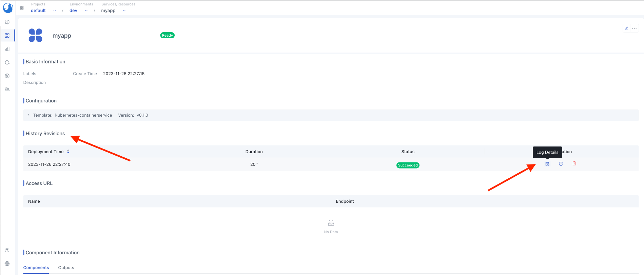The width and height of the screenshot is (644, 275).
Task: Open the more options ellipsis menu
Action: [635, 28]
